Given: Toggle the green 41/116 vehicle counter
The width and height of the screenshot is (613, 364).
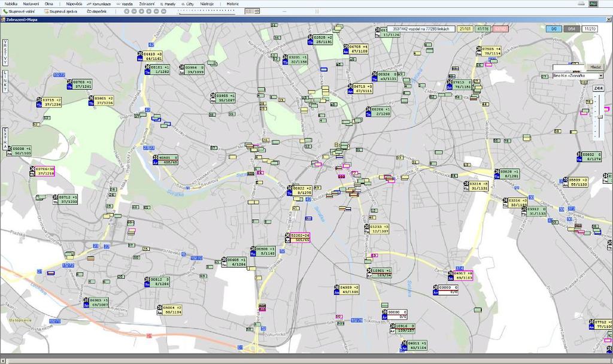Looking at the screenshot, I should pos(483,29).
